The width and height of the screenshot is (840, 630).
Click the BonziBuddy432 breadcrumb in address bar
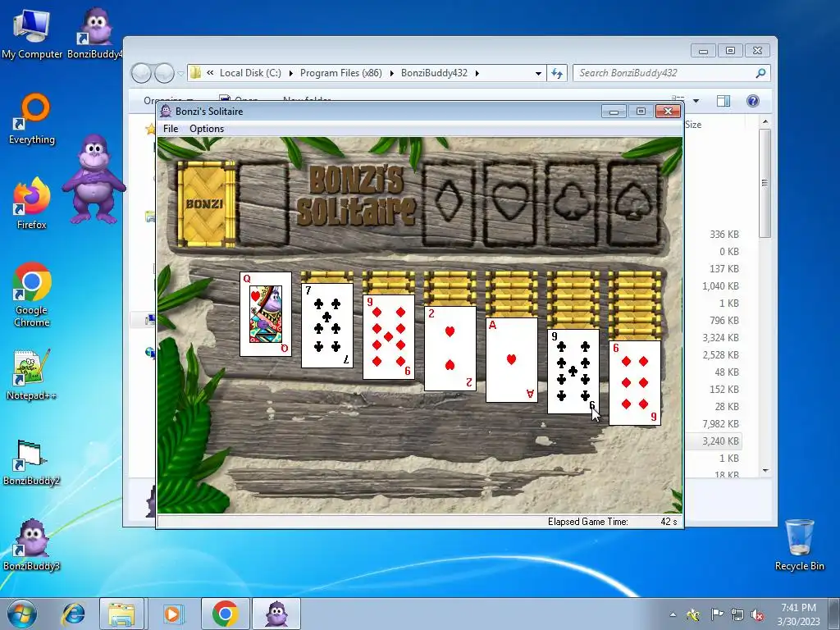pyautogui.click(x=434, y=73)
